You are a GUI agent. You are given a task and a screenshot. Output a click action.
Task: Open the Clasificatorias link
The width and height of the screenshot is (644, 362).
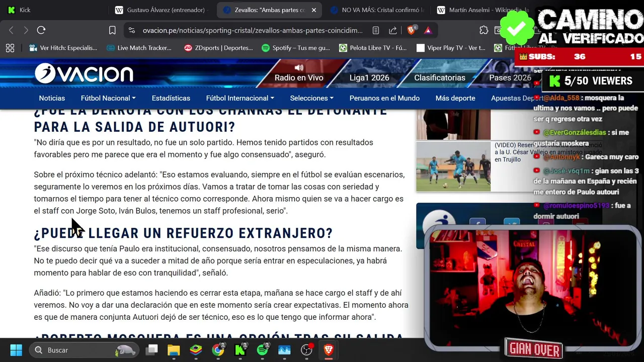[x=440, y=78]
